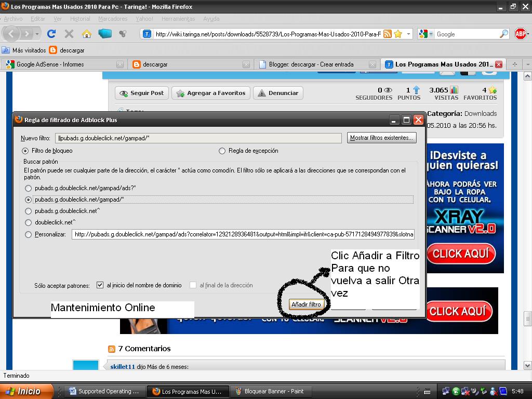Click the Personalizar URL text field
532x399 pixels.
tap(243, 234)
